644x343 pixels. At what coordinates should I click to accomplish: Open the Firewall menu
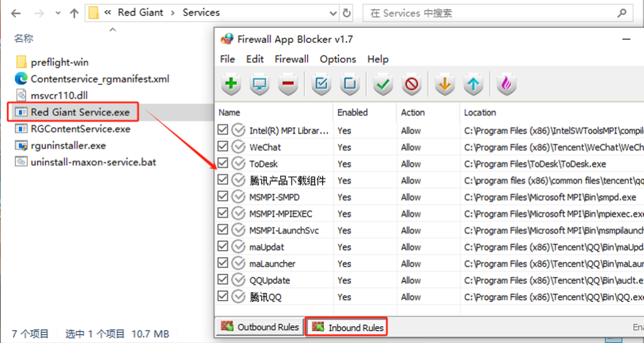tap(292, 59)
